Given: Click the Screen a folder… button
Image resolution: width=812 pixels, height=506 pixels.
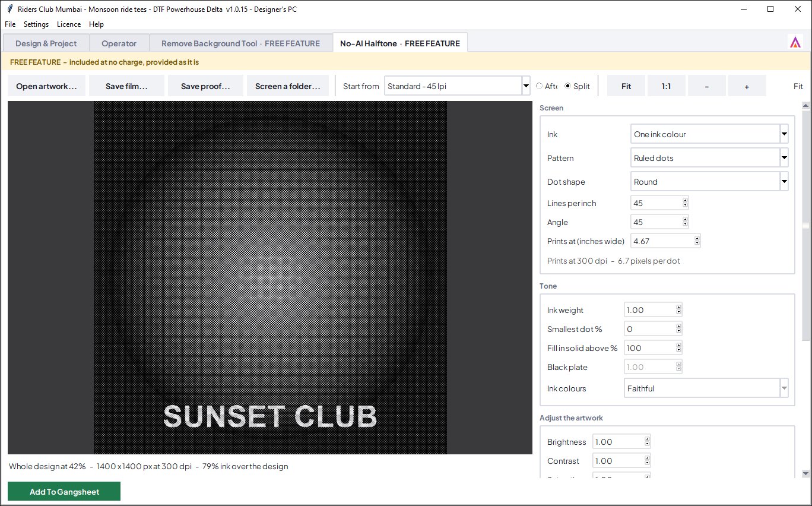Looking at the screenshot, I should pyautogui.click(x=288, y=86).
